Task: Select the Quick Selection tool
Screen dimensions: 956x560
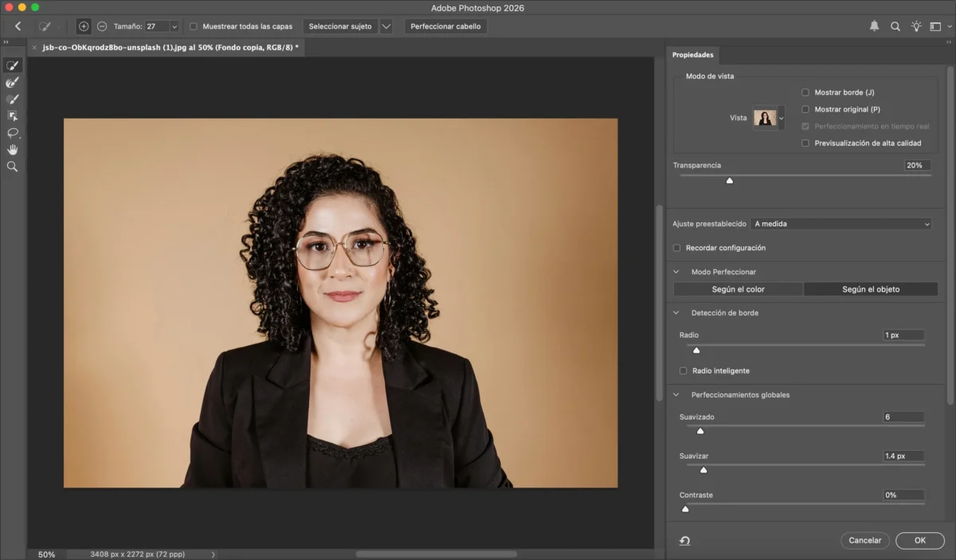Action: click(x=12, y=65)
